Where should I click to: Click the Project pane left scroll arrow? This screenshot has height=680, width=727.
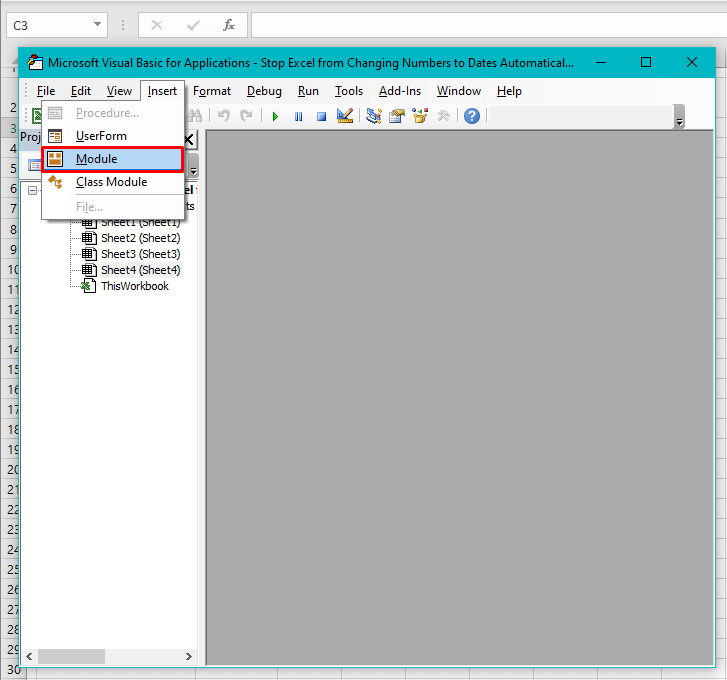point(29,656)
